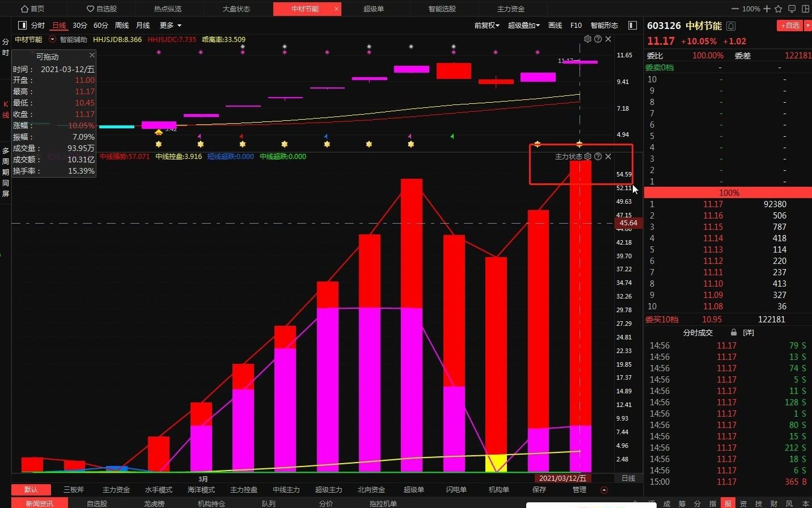Switch to 热点纵览 tab

[x=168, y=9]
